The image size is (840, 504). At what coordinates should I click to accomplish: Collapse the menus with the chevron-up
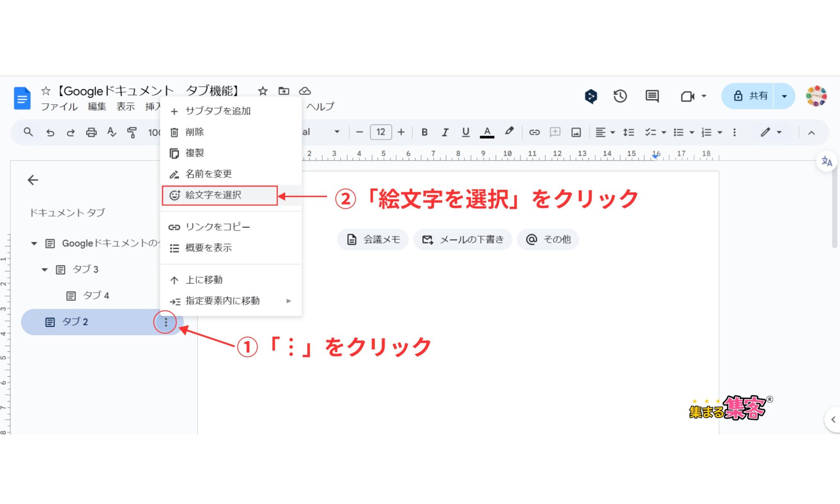[811, 132]
